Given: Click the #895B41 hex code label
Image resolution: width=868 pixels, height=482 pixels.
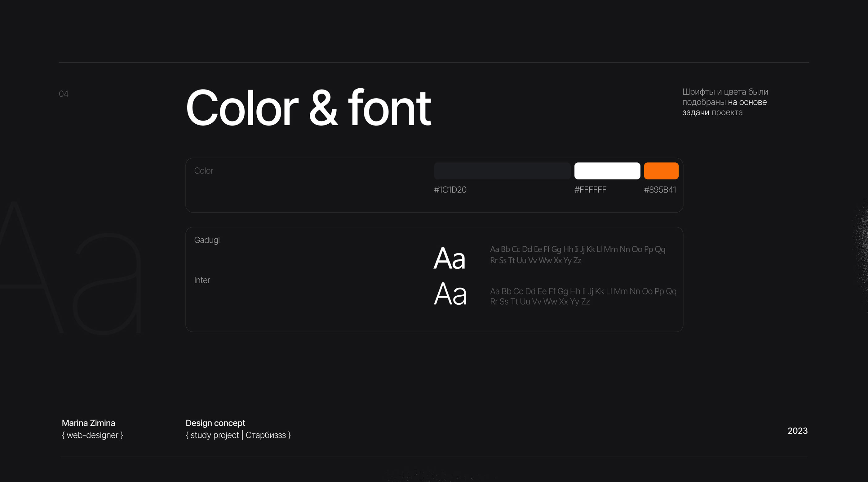Looking at the screenshot, I should coord(660,190).
